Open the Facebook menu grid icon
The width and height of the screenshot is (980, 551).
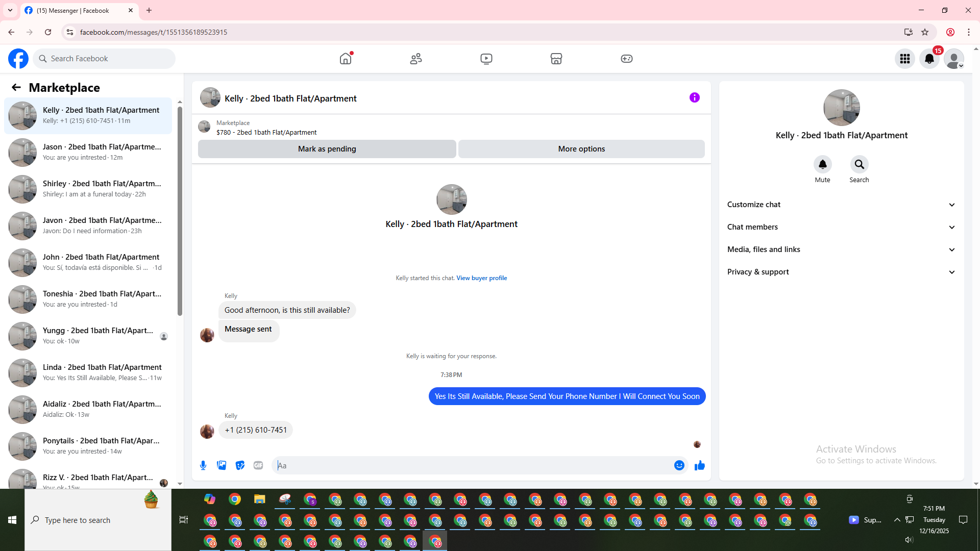click(905, 59)
